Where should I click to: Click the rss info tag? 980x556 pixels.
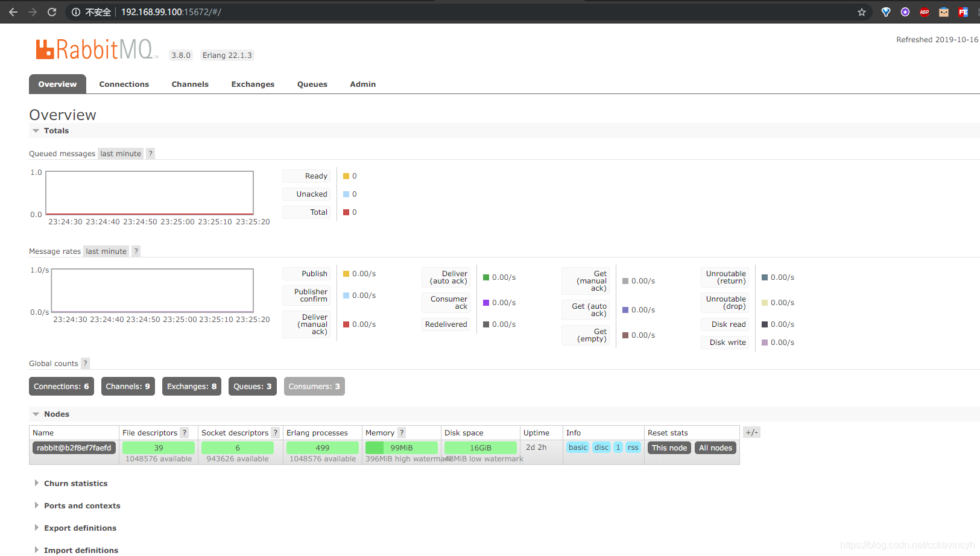[633, 447]
